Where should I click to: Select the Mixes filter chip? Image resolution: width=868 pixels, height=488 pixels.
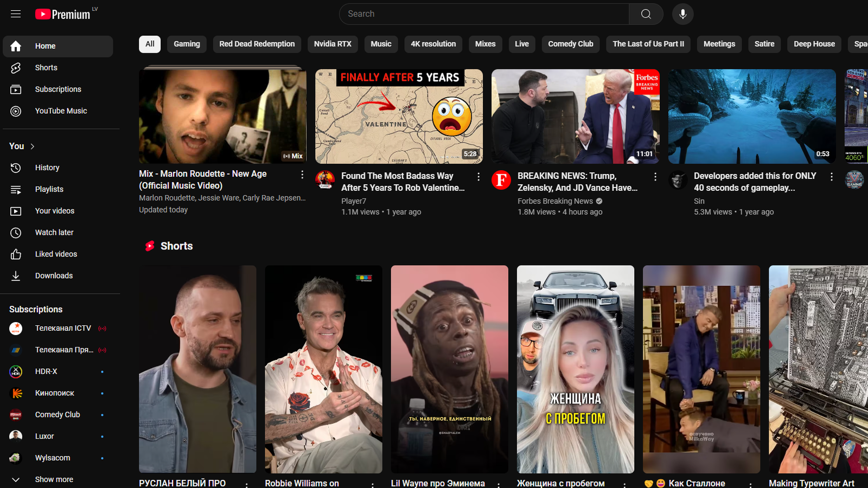click(486, 44)
